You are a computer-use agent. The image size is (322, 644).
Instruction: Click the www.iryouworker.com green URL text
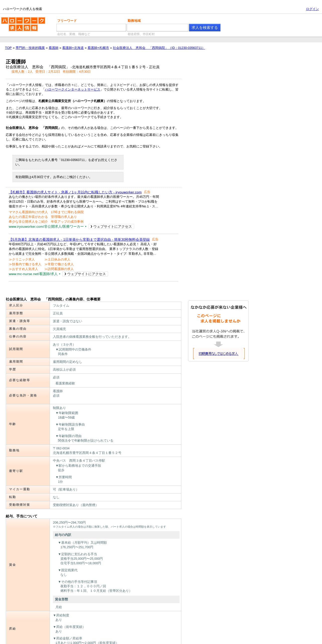(x=46, y=227)
